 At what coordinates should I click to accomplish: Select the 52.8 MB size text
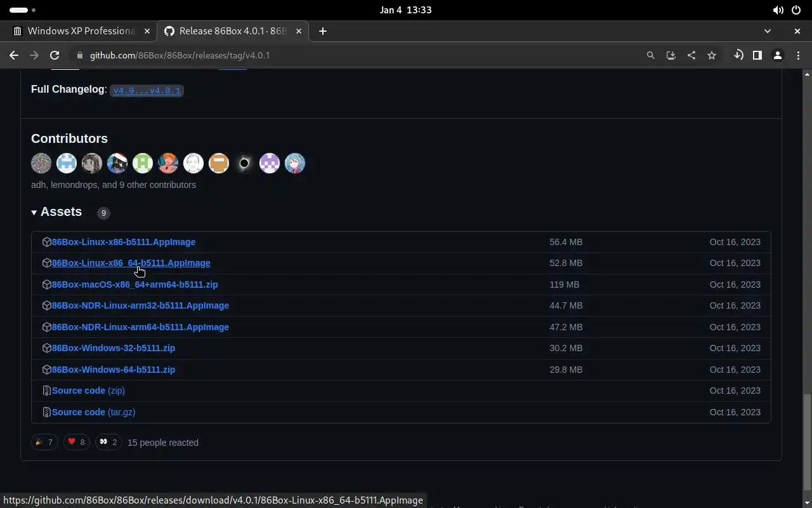coord(566,263)
